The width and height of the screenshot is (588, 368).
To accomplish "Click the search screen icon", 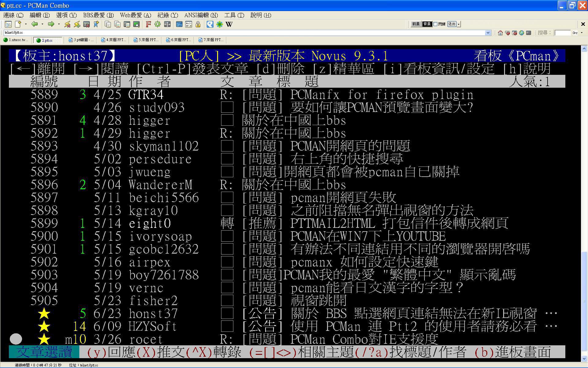I will click(137, 24).
